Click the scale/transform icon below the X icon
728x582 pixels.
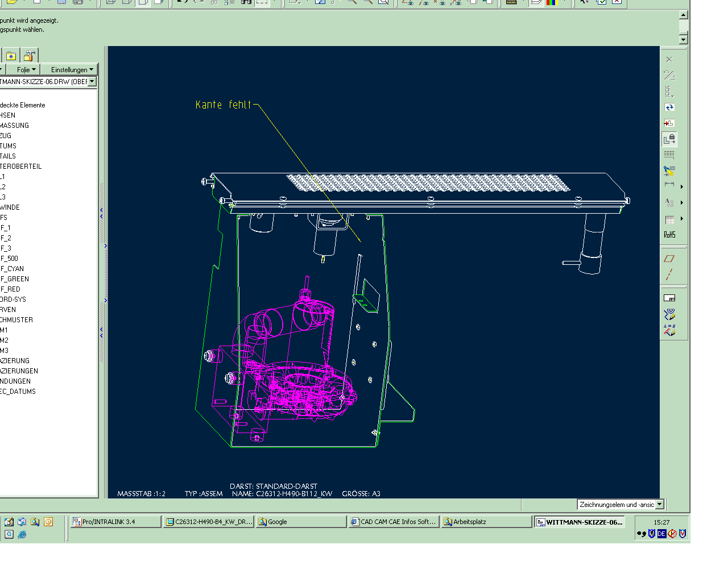669,75
